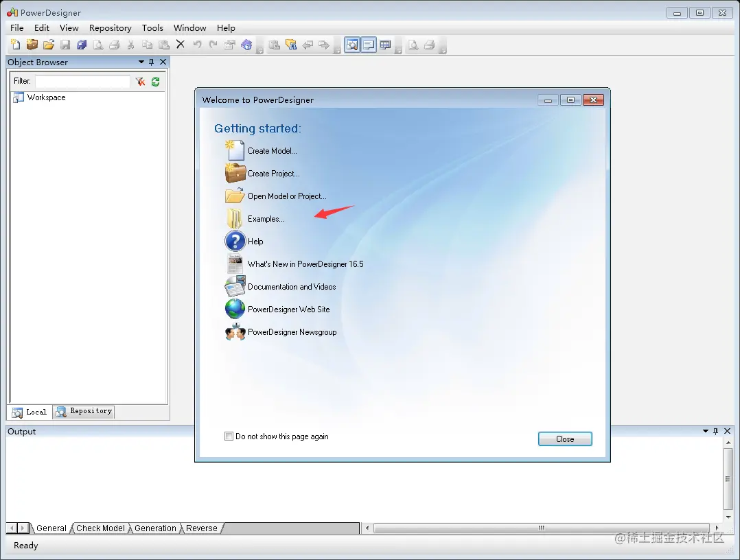Image resolution: width=740 pixels, height=560 pixels.
Task: Click the Properties toolbar icon
Action: (x=230, y=45)
